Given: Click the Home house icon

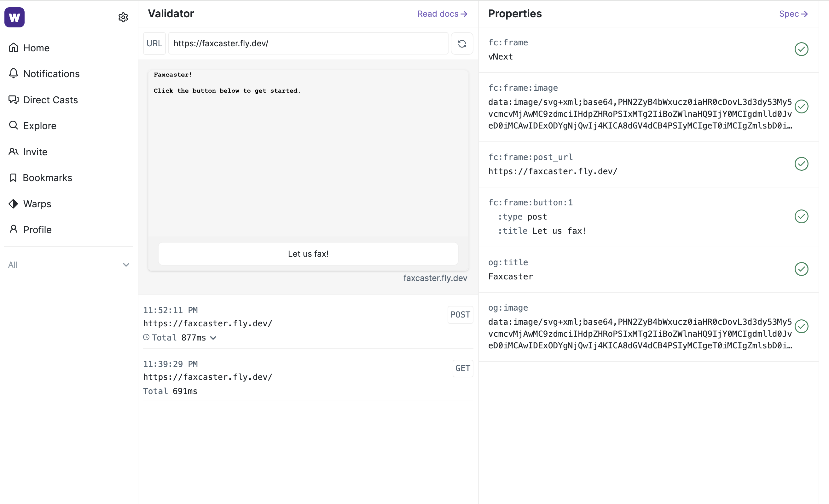Looking at the screenshot, I should (x=14, y=48).
